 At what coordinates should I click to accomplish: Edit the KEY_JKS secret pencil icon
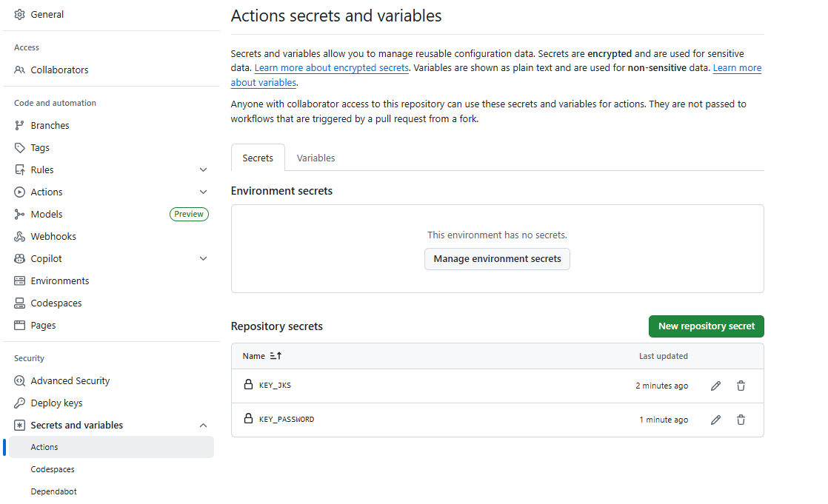pos(715,386)
